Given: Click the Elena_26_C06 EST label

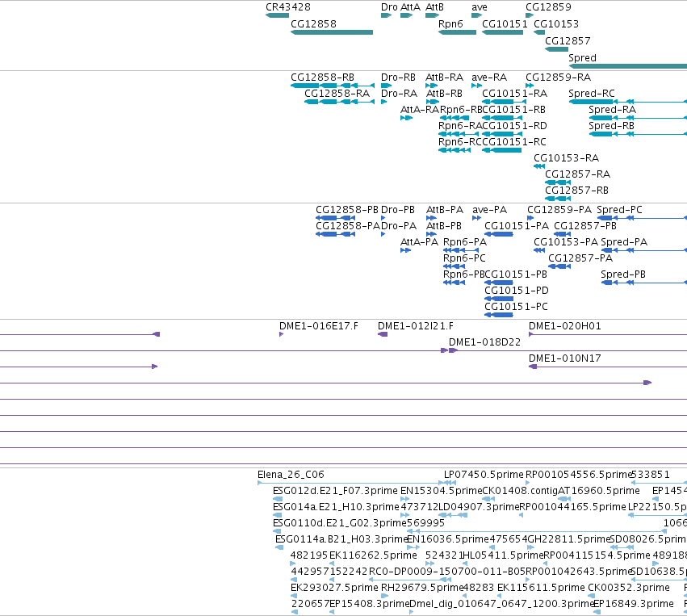Looking at the screenshot, I should 291,475.
